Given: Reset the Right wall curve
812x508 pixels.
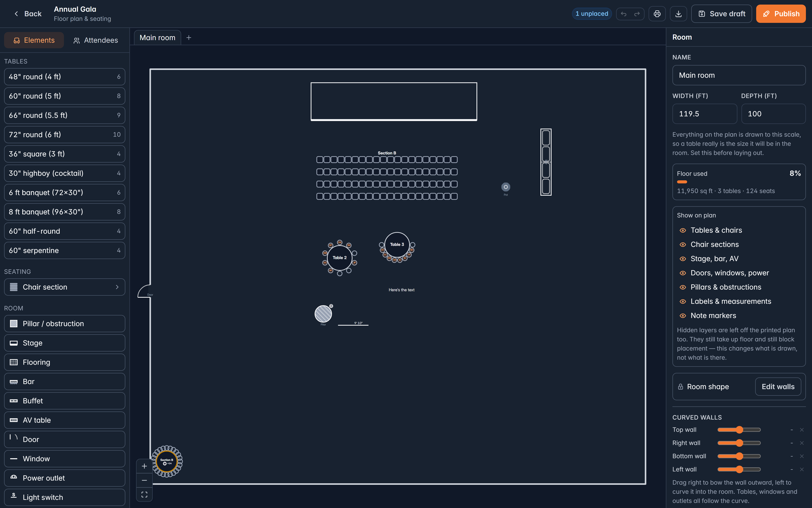Looking at the screenshot, I should 802,443.
